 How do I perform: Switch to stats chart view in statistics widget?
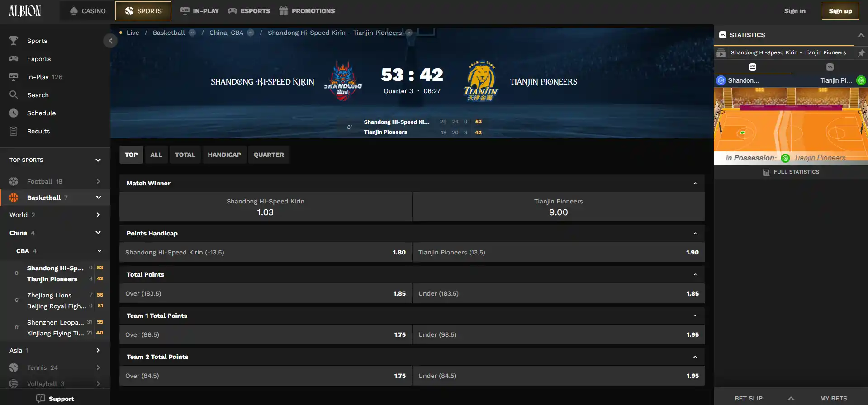point(830,67)
